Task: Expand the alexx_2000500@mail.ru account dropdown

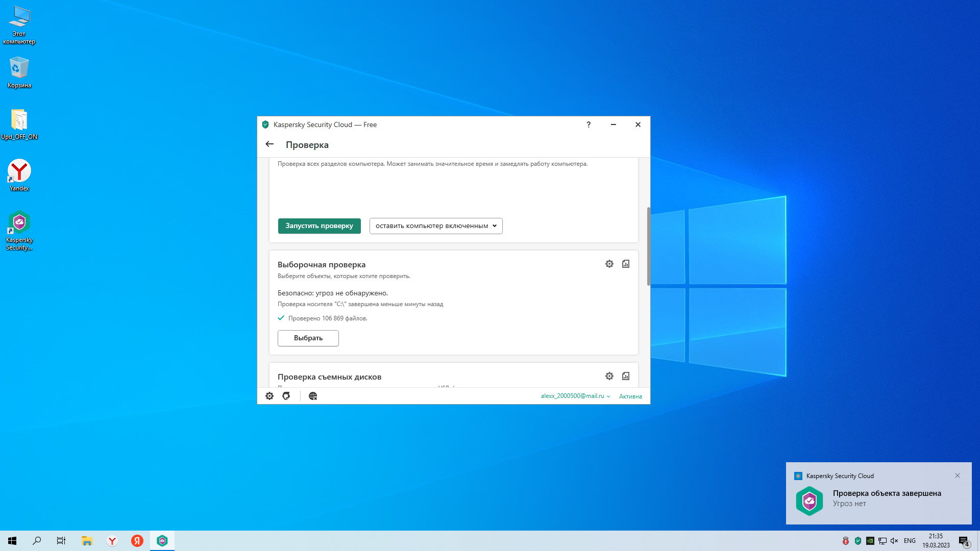Action: coord(575,396)
